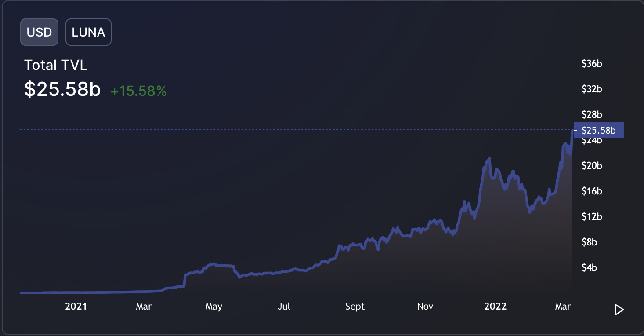Click the $36b y-axis label
Screen dimensions: 644x336
tap(591, 64)
